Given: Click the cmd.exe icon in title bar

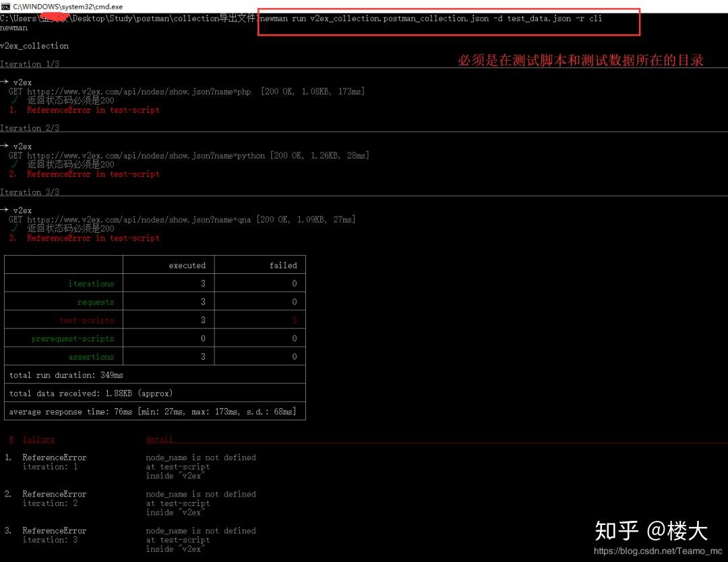Looking at the screenshot, I should 5,6.
